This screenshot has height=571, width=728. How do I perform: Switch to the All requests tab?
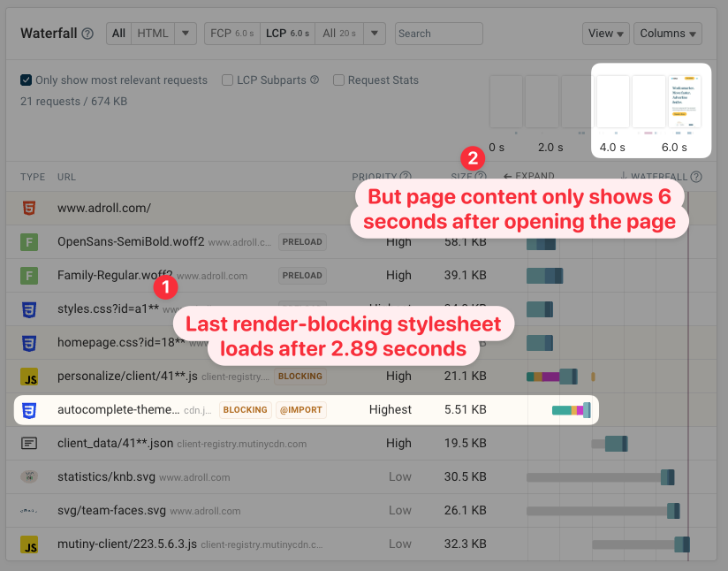(x=118, y=33)
